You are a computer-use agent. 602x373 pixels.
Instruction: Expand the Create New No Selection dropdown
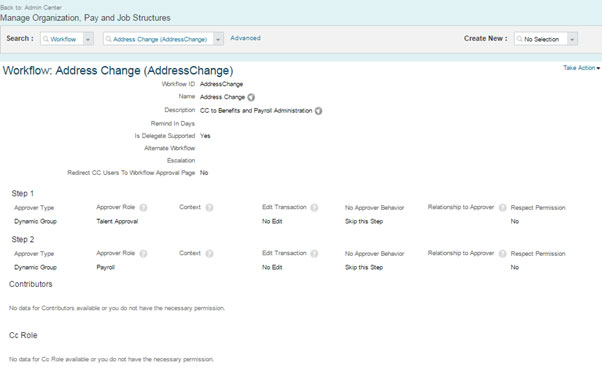coord(572,39)
